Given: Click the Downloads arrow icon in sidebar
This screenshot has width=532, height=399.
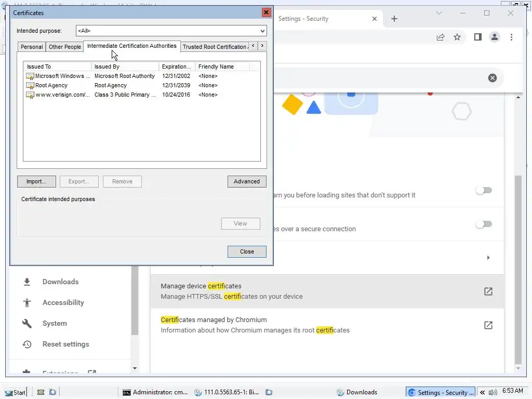Looking at the screenshot, I should [x=27, y=282].
